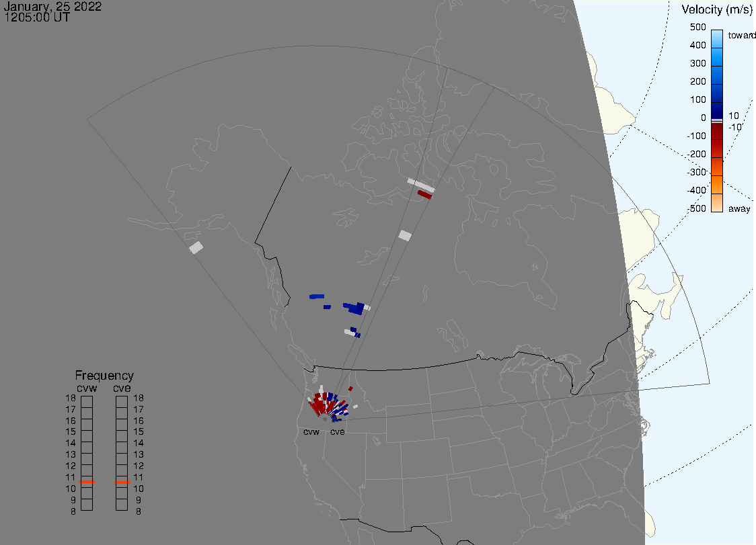The height and width of the screenshot is (545, 756).
Task: Click the 'Velocity (m/s)' legend title
Action: tap(716, 9)
